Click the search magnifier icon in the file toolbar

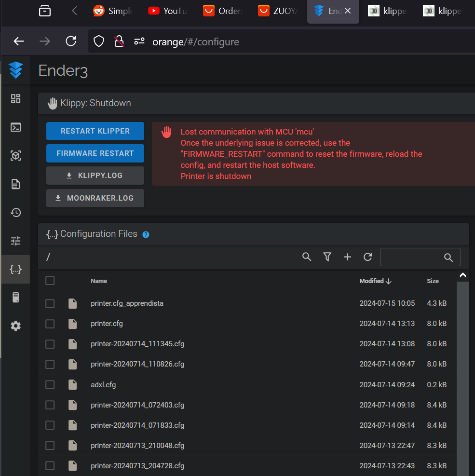click(x=307, y=257)
